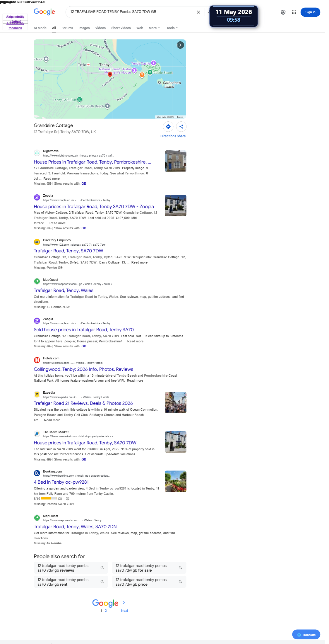This screenshot has height=644, width=329.
Task: Open results page 2
Action: coord(106,611)
